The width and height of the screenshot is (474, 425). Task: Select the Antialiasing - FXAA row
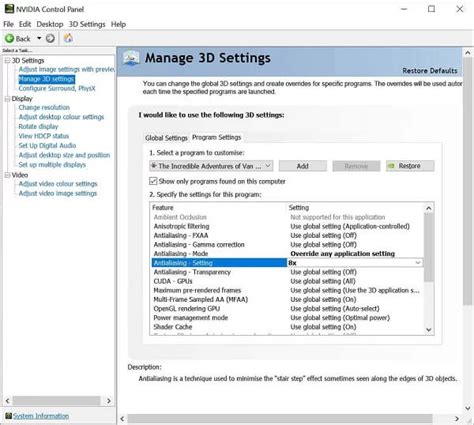(x=287, y=235)
